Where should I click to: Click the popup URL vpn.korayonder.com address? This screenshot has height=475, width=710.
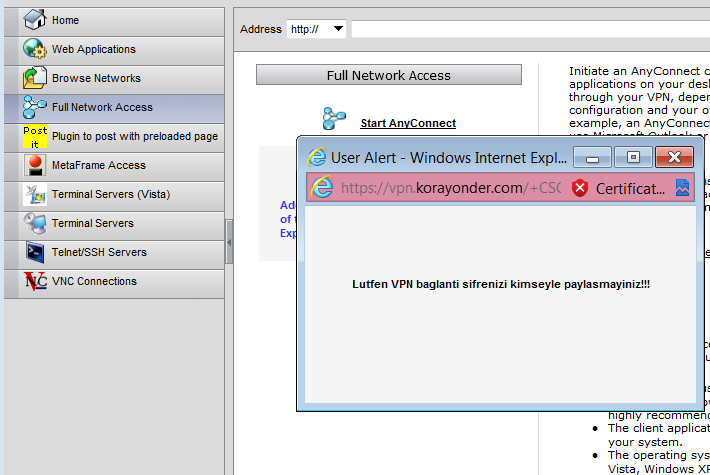451,187
